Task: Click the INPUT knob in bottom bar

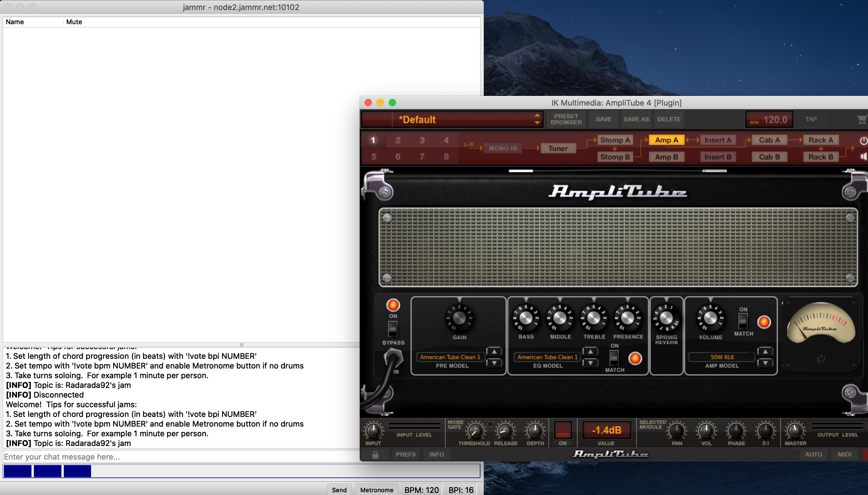Action: pos(373,431)
